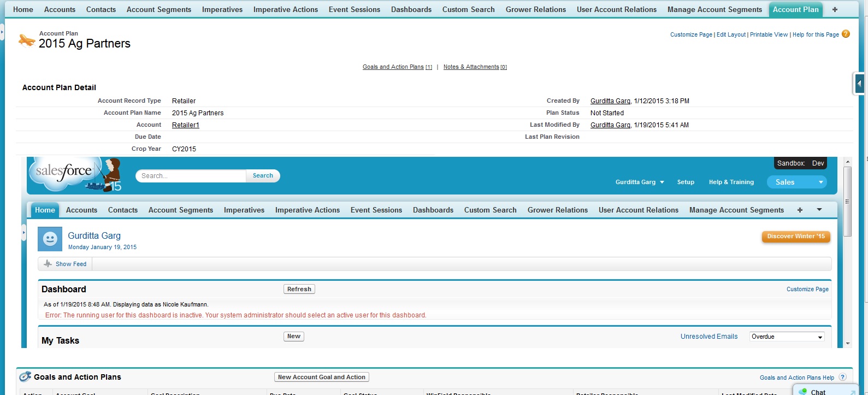868x395 pixels.
Task: Select the embedded Home tab
Action: 45,210
